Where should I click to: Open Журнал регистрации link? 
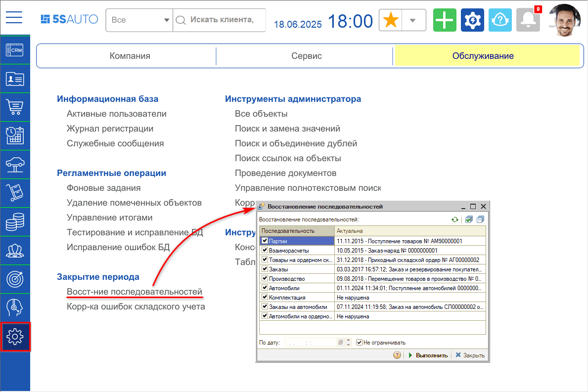110,128
